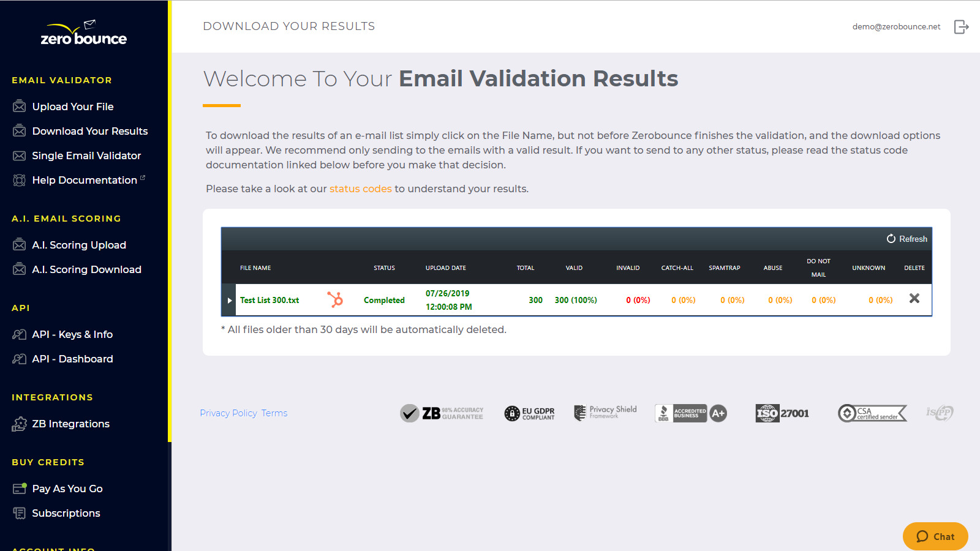This screenshot has width=980, height=551.
Task: Open the status codes link
Action: (x=361, y=189)
